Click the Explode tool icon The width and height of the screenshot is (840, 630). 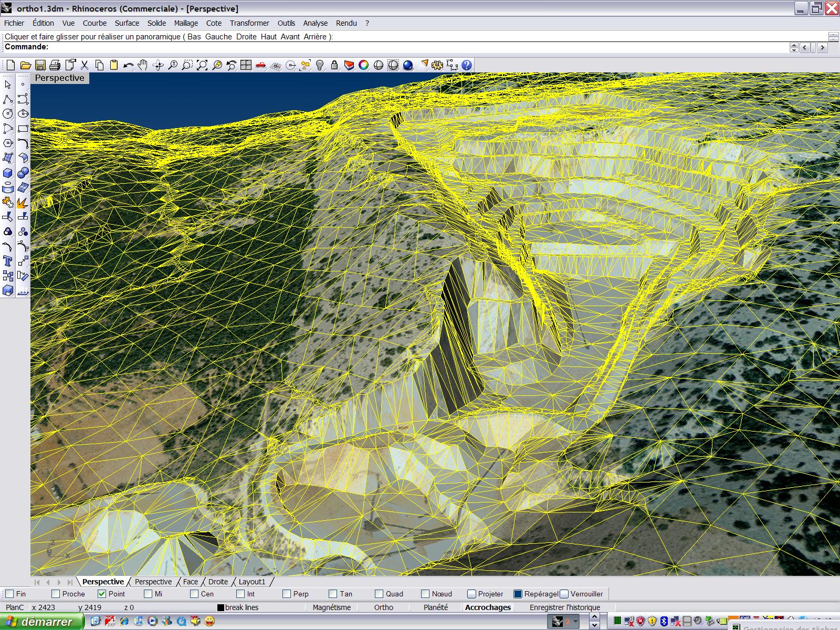pyautogui.click(x=22, y=202)
